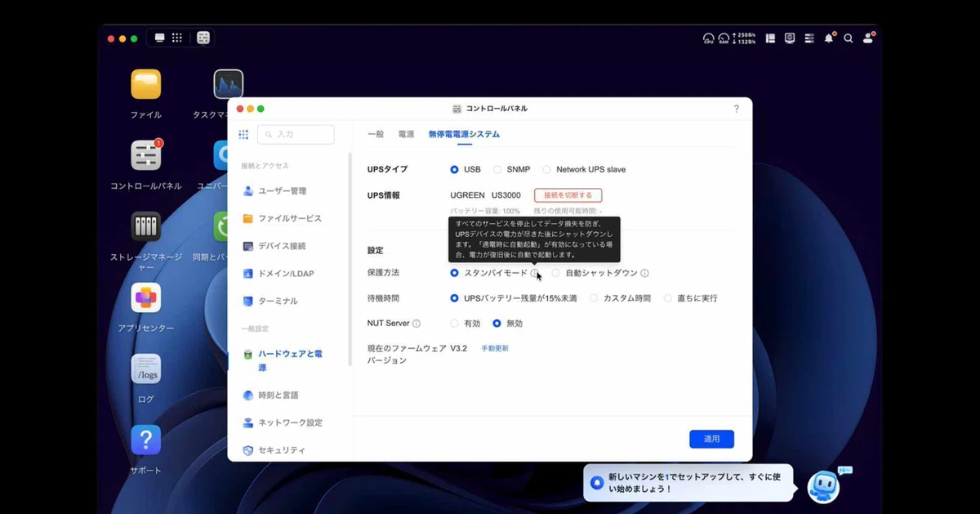
Task: Open the user account icon in top bar
Action: click(x=868, y=38)
